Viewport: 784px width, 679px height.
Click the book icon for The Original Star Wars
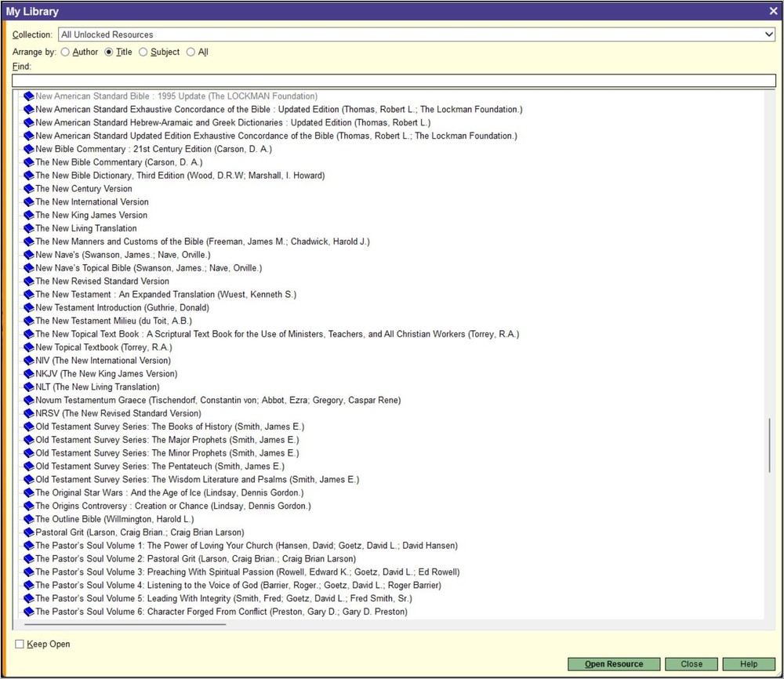[28, 492]
